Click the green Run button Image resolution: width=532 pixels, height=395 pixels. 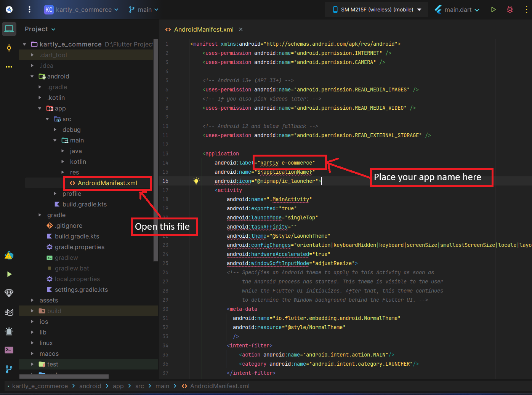pyautogui.click(x=493, y=10)
